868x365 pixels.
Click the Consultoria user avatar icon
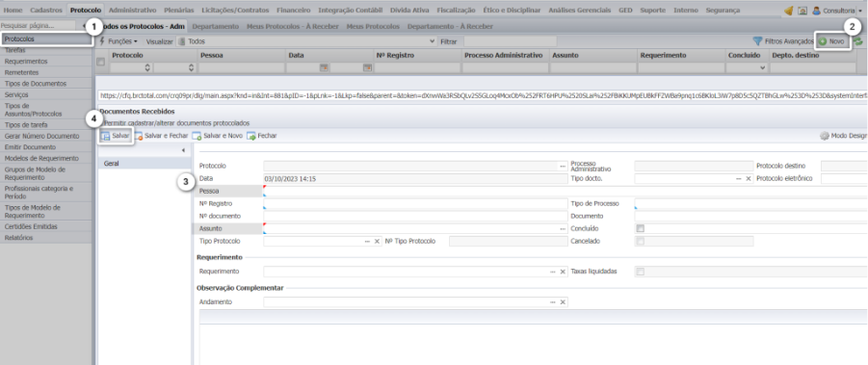[x=816, y=10]
